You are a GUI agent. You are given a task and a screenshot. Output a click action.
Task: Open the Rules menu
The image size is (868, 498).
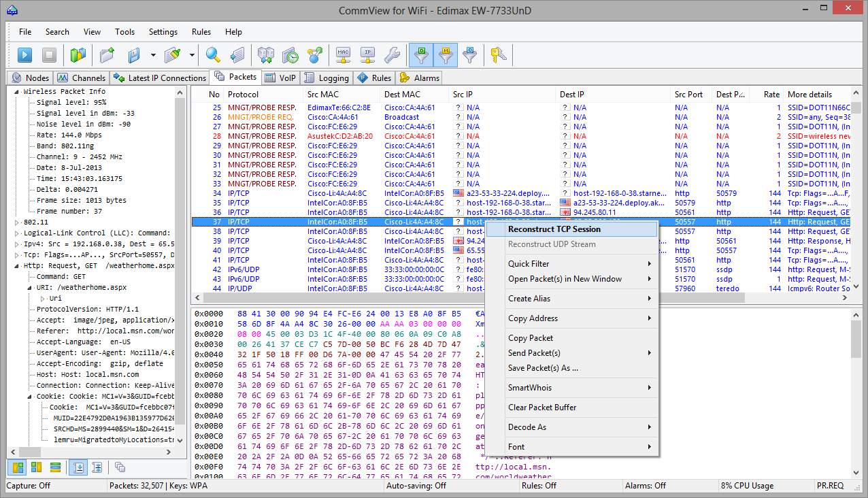click(x=201, y=32)
